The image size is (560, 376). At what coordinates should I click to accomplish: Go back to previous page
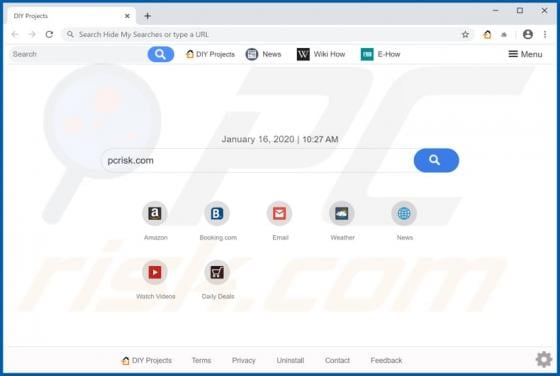(15, 34)
